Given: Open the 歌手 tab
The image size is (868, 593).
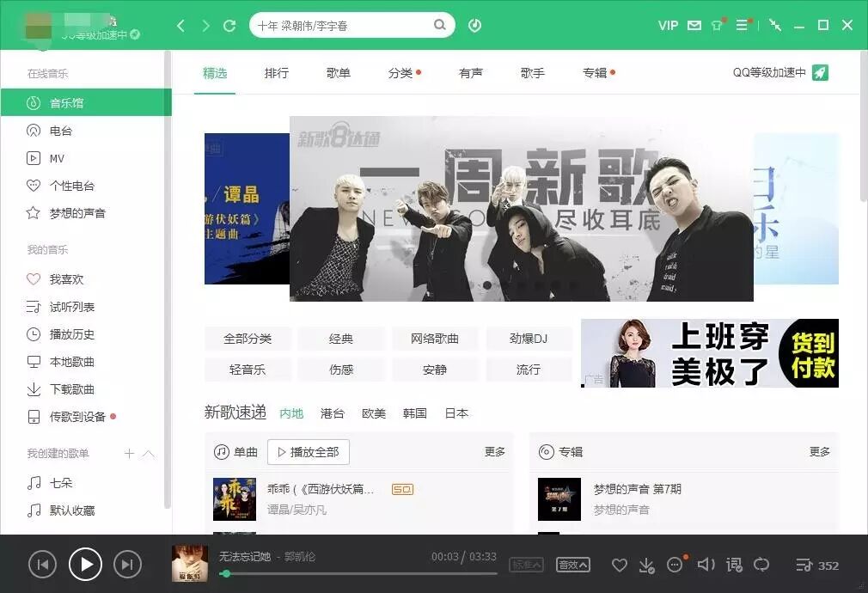Looking at the screenshot, I should coord(533,73).
